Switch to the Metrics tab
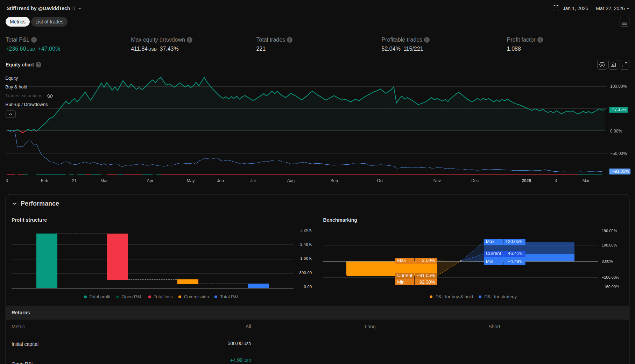635x364 pixels. tap(17, 22)
